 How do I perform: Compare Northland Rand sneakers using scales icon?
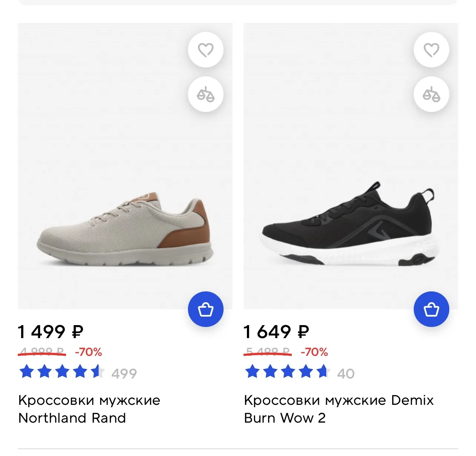(206, 94)
